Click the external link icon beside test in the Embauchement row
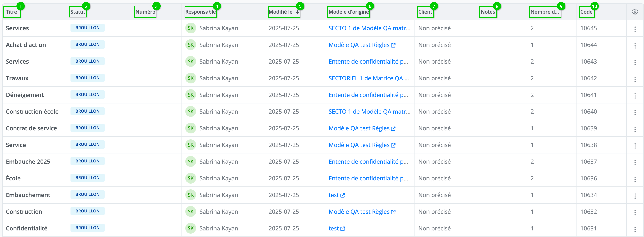 [x=343, y=196]
